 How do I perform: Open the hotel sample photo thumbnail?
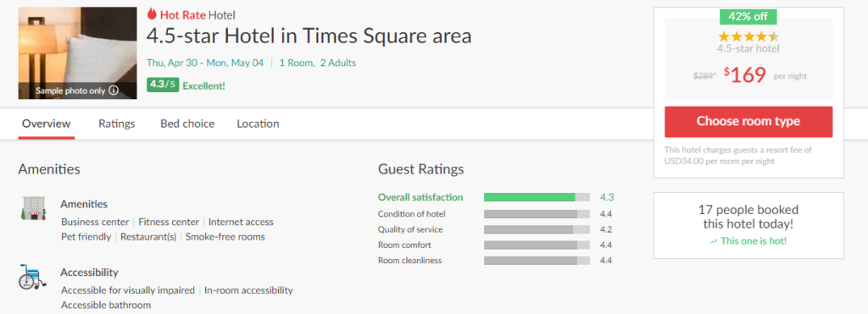point(77,53)
